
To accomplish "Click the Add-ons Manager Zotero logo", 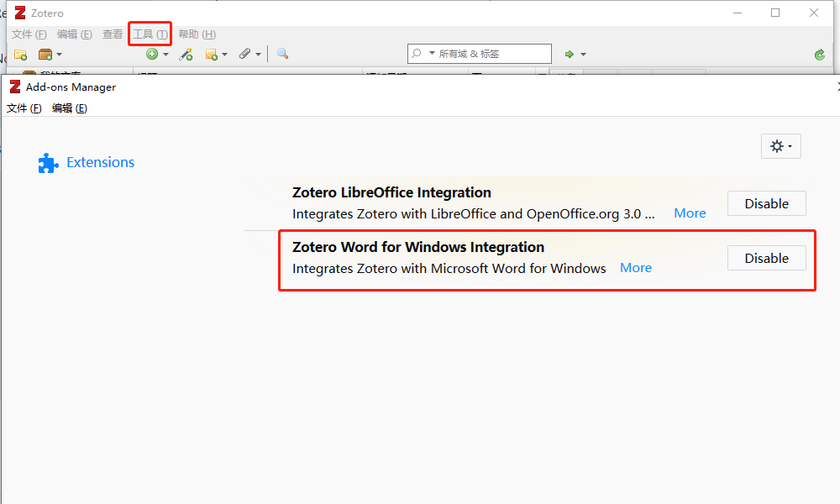I will [15, 87].
